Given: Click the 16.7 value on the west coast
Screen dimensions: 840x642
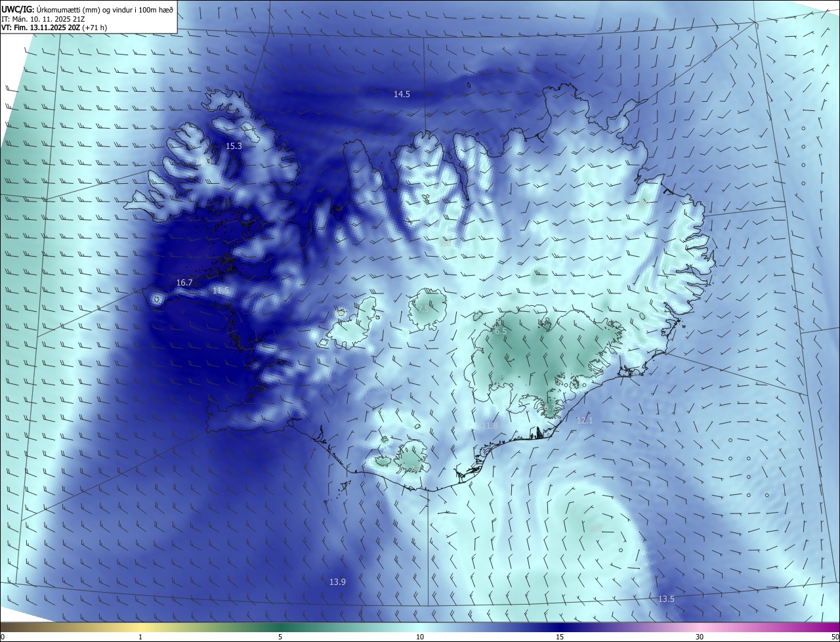Looking at the screenshot, I should [x=184, y=283].
